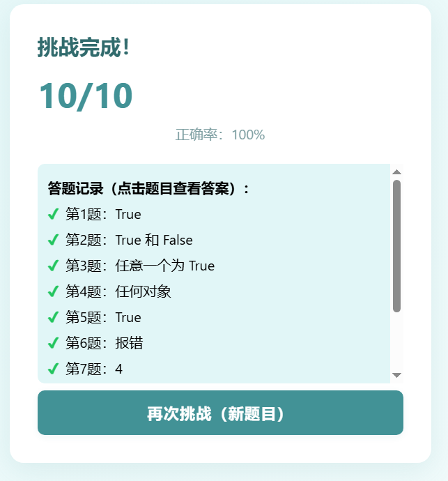The height and width of the screenshot is (481, 448).
Task: Click the checkmark icon next to 第4题
Action: click(53, 292)
